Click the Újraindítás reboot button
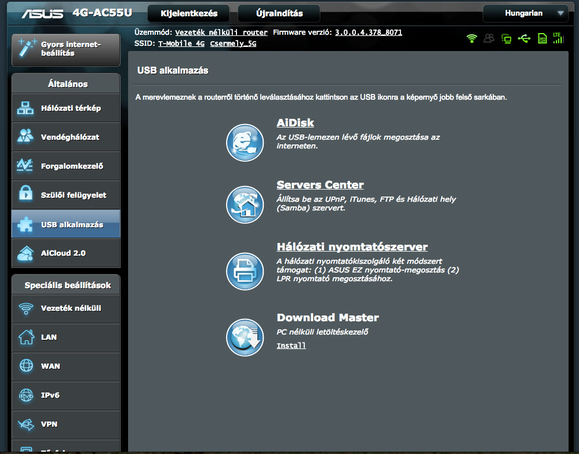The width and height of the screenshot is (579, 454). pos(279,13)
